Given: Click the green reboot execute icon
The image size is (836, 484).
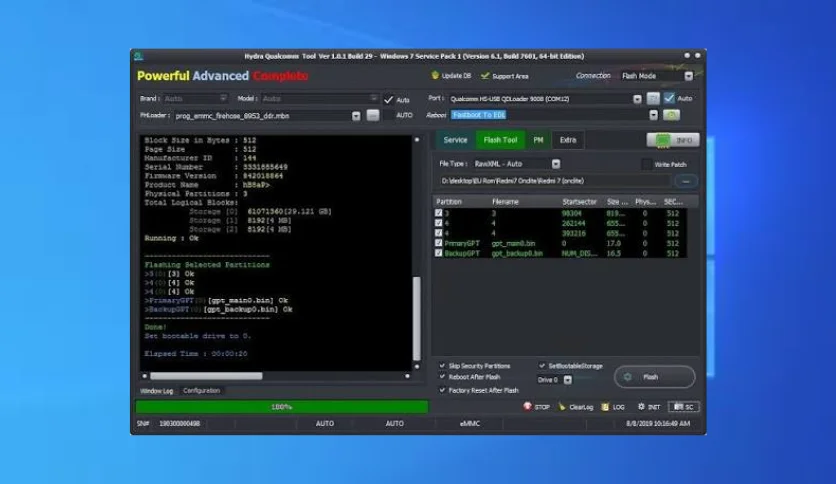Looking at the screenshot, I should pos(671,115).
